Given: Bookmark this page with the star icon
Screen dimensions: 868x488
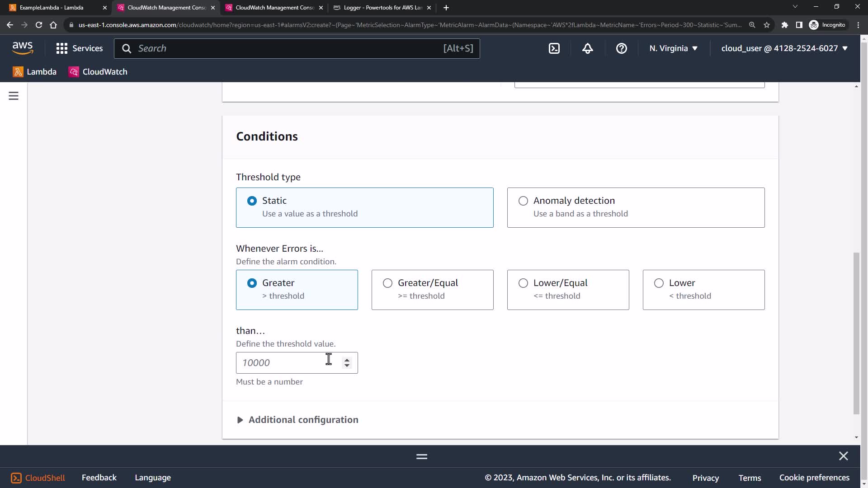Looking at the screenshot, I should pyautogui.click(x=767, y=25).
